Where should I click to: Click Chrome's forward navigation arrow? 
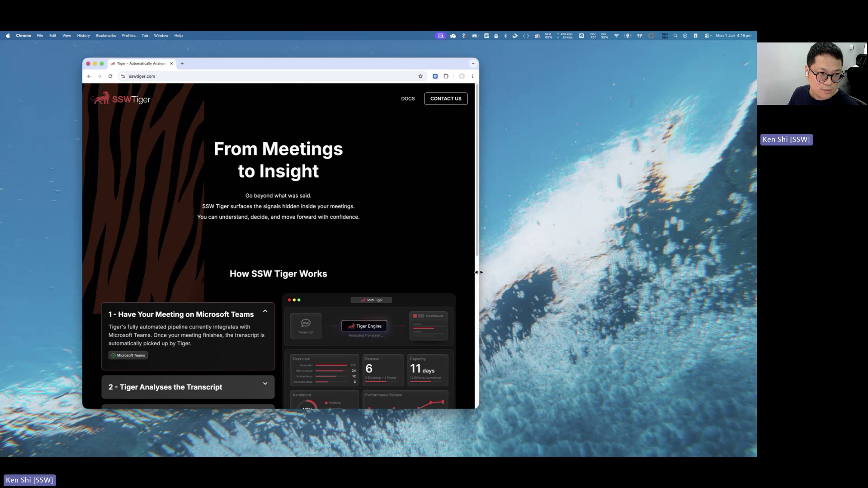point(99,76)
